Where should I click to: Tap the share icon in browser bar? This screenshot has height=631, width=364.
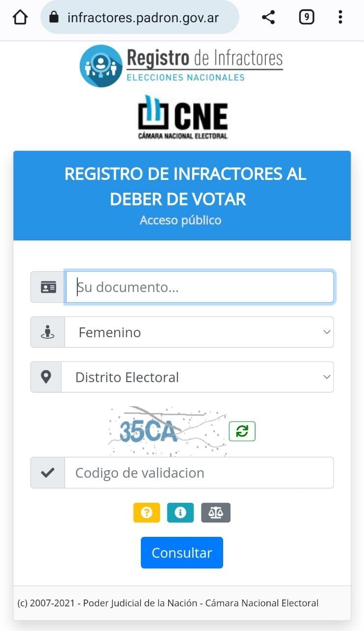268,18
